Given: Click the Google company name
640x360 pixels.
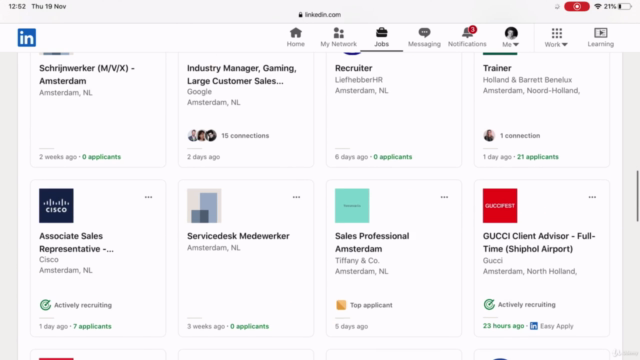Looking at the screenshot, I should pyautogui.click(x=199, y=92).
